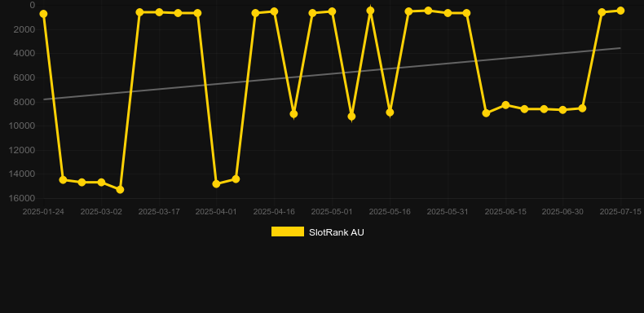644x313 pixels.
Task: Click the y-axis label 6000
Action: [x=24, y=77]
